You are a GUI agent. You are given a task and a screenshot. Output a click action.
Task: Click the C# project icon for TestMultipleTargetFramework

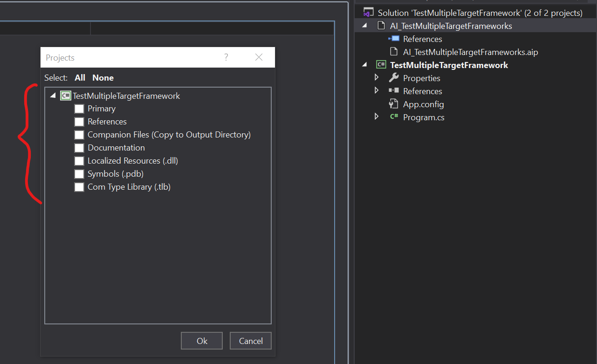[x=381, y=65]
